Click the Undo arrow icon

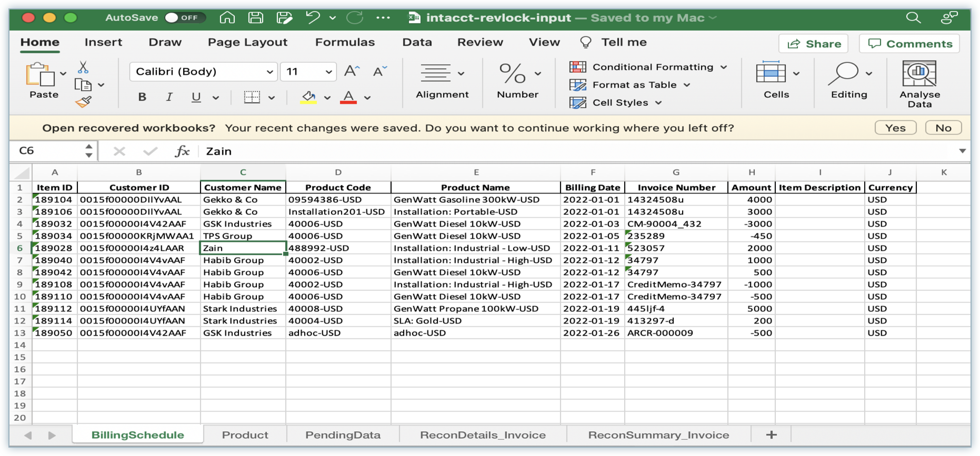click(313, 18)
